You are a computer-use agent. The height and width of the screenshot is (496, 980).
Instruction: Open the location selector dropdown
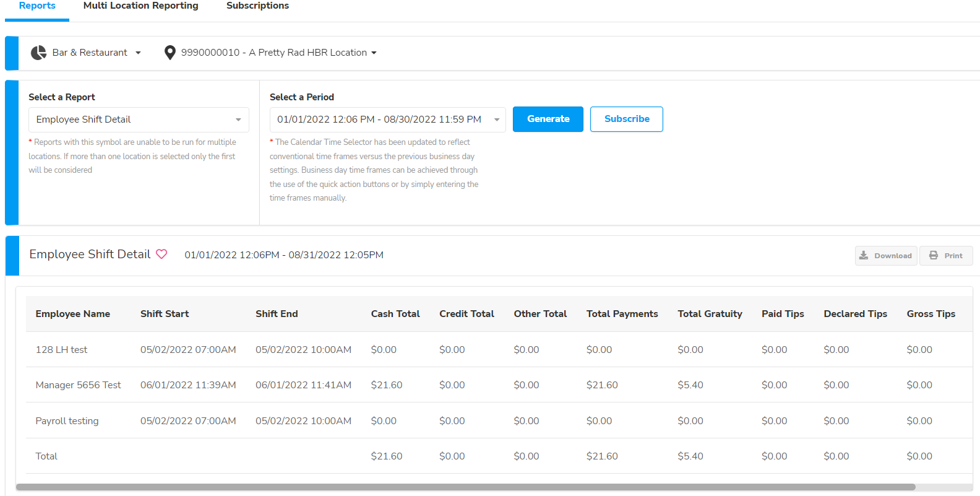[374, 53]
